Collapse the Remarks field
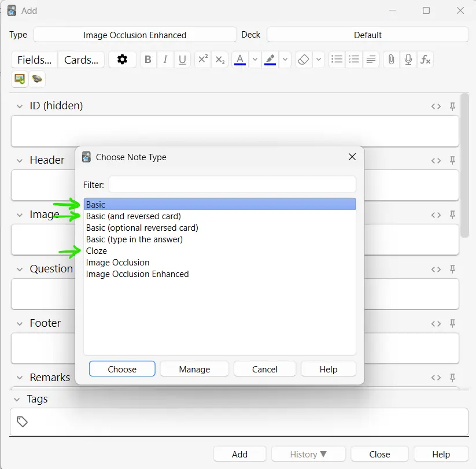The height and width of the screenshot is (469, 476). (x=20, y=378)
